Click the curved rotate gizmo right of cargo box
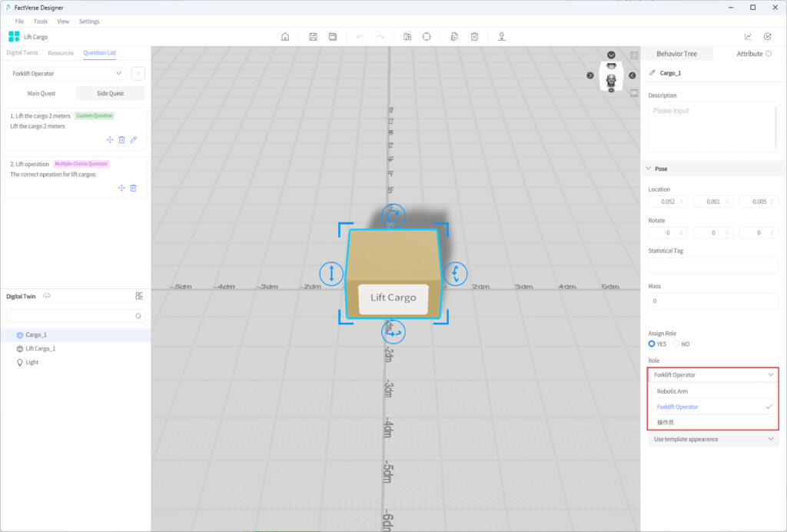 pos(455,274)
